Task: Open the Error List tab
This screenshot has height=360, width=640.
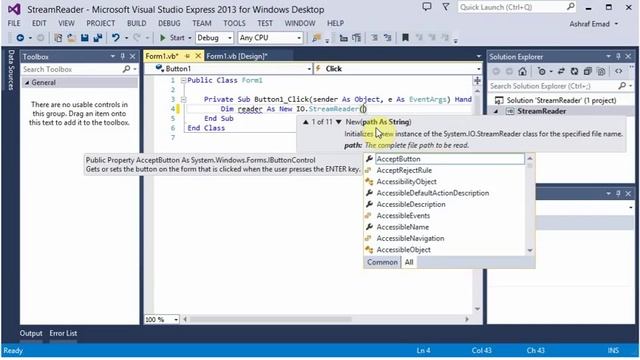Action: [63, 333]
